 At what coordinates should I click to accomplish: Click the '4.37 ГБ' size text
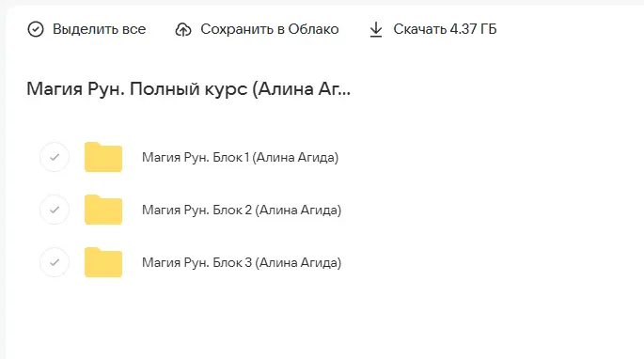pyautogui.click(x=473, y=29)
